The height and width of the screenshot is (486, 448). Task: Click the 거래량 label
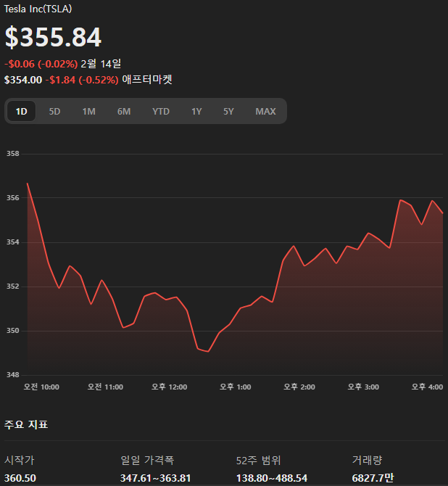pos(367,460)
